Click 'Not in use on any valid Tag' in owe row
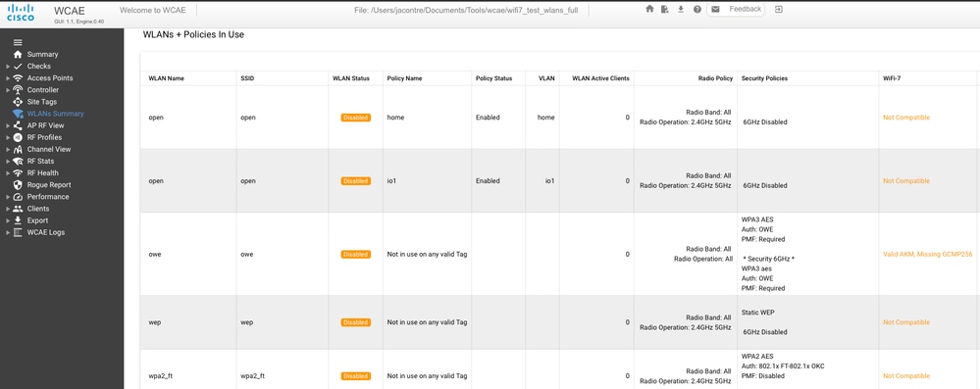This screenshot has width=980, height=389. coord(427,254)
